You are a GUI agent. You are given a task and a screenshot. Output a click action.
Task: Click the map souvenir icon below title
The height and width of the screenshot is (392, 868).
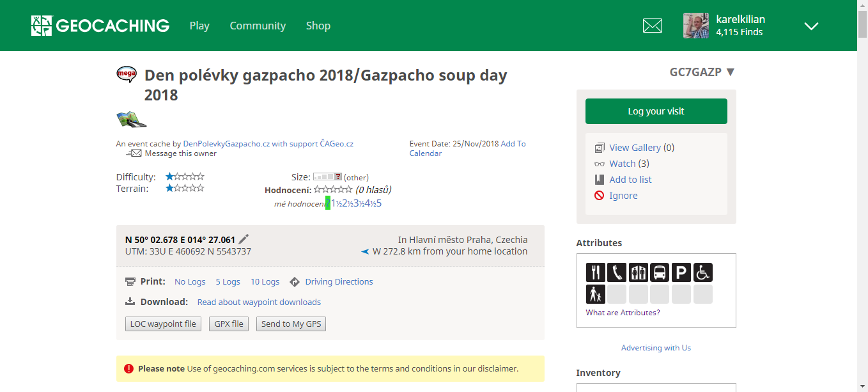pyautogui.click(x=131, y=119)
